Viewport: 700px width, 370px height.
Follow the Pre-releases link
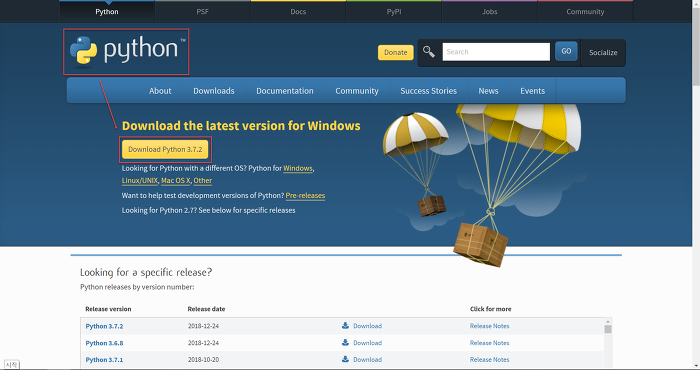coord(305,195)
